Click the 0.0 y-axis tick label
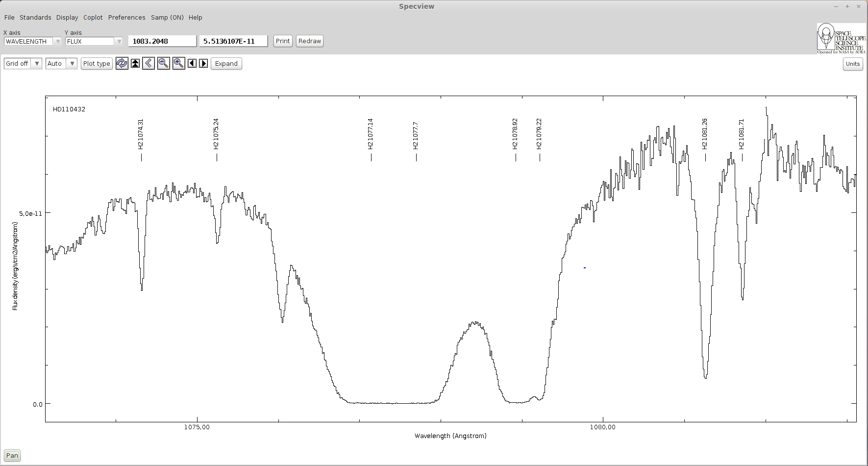Screen dimensions: 868x466 tap(38, 404)
